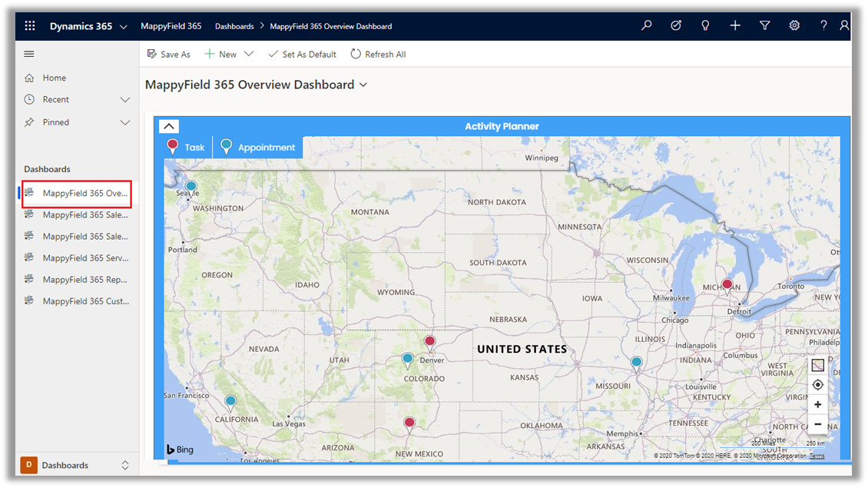This screenshot has width=868, height=488.
Task: Open the dashboard title dropdown
Action: 363,85
